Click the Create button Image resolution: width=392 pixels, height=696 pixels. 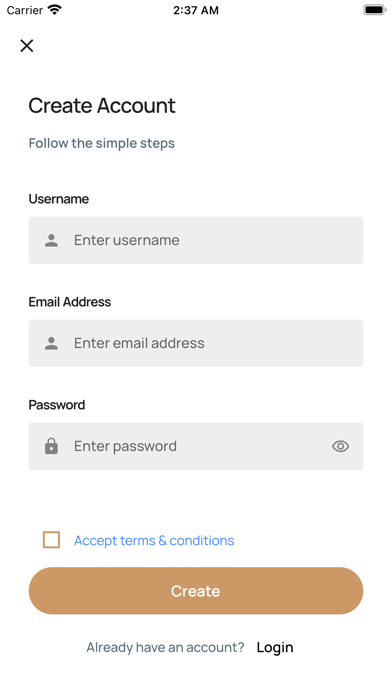[196, 591]
